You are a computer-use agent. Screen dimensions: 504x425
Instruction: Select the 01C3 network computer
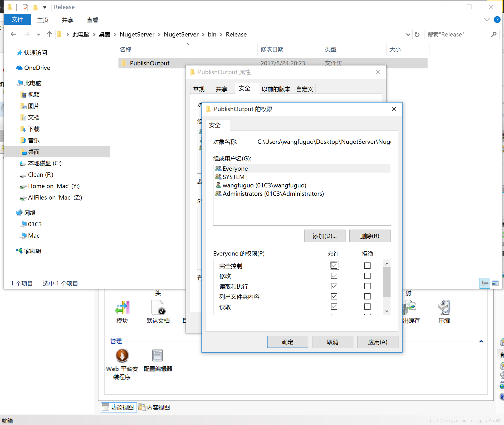pos(31,224)
